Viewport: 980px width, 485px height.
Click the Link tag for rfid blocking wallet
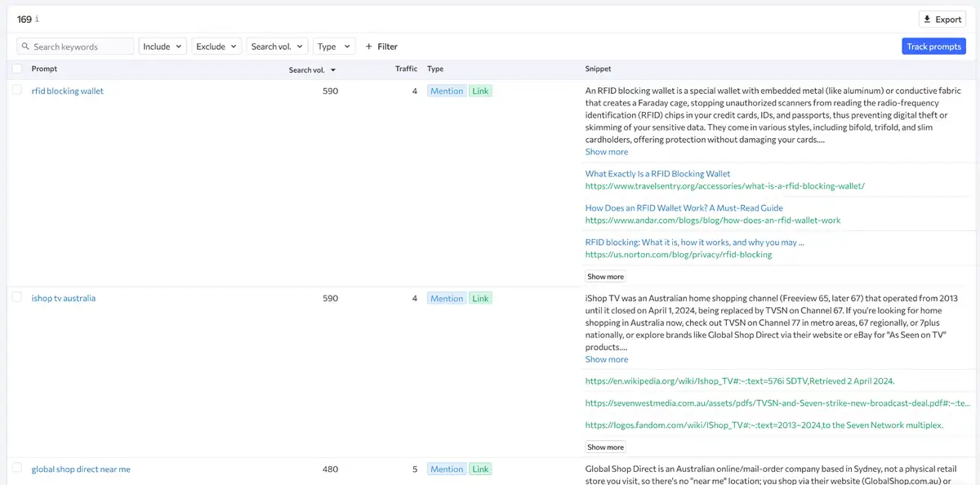click(480, 91)
